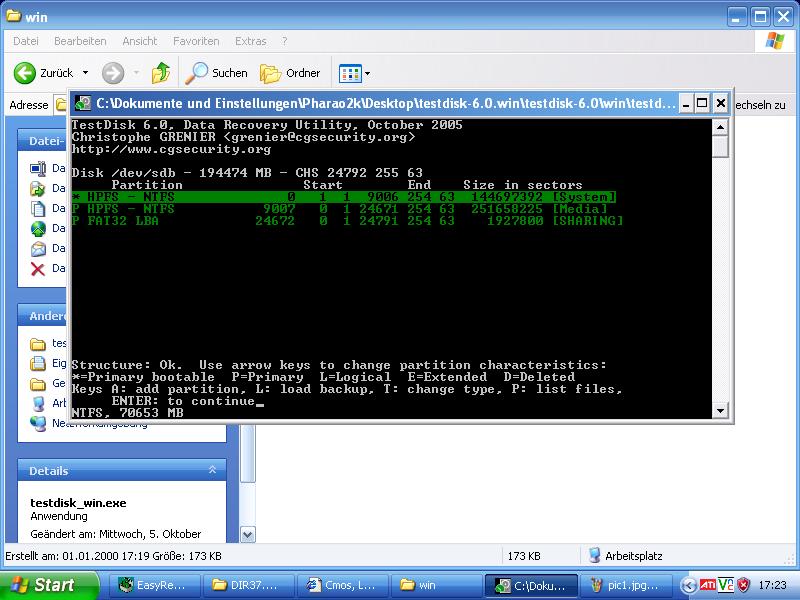Switch to the win folder taskbar button
Screen dimensions: 800x600
click(x=436, y=585)
